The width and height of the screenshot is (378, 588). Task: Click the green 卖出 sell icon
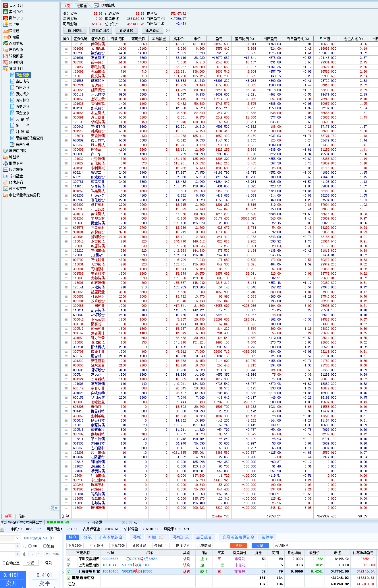click(x=6, y=12)
